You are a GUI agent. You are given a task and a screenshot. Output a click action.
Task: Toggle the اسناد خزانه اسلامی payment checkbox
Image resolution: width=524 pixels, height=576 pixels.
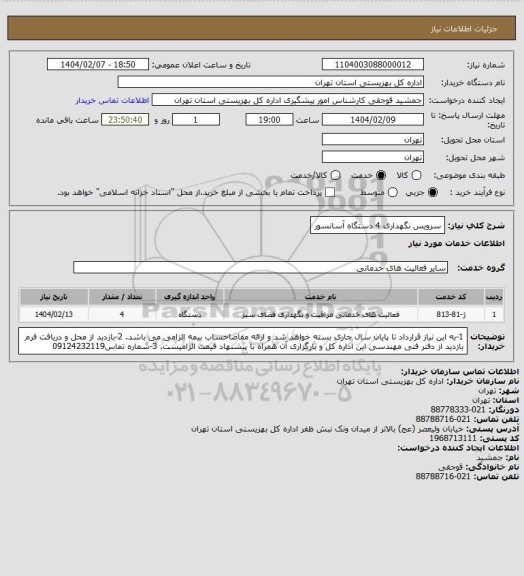pos(330,192)
